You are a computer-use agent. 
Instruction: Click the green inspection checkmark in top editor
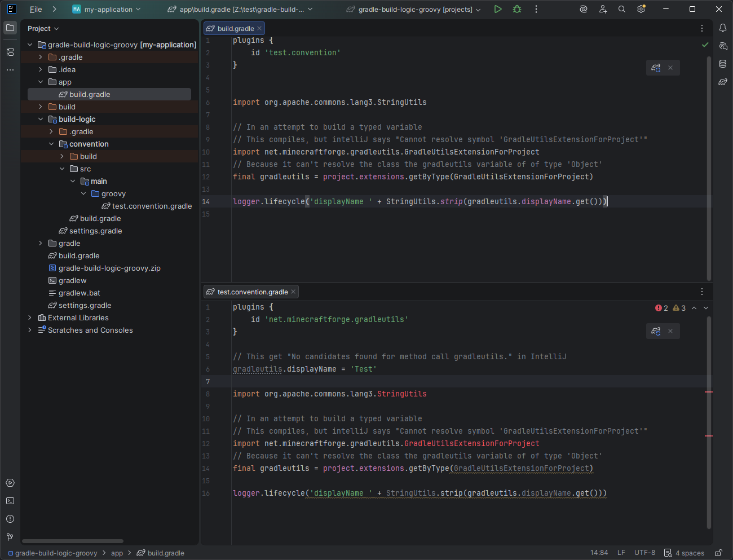(x=705, y=45)
